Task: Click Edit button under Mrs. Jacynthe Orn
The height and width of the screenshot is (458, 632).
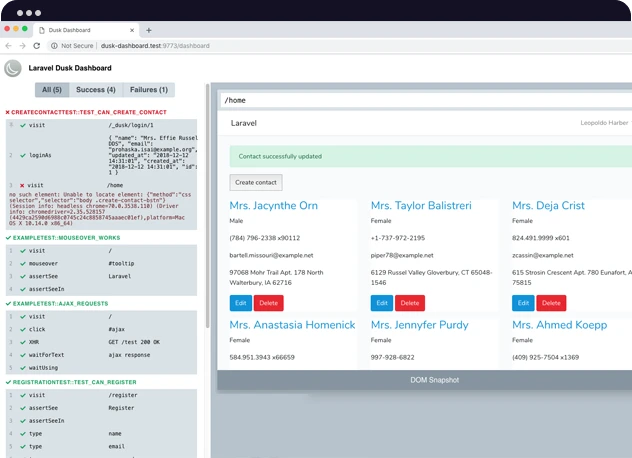Action: click(241, 303)
